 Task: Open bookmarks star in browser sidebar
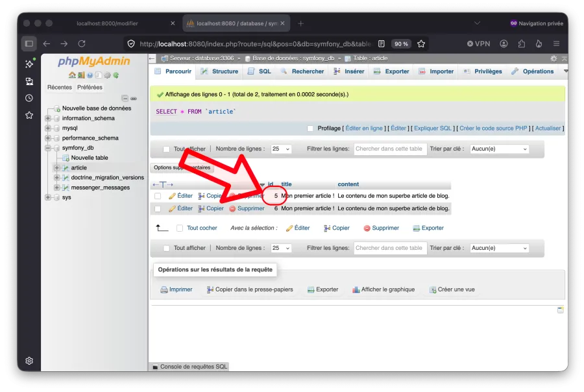pyautogui.click(x=29, y=115)
